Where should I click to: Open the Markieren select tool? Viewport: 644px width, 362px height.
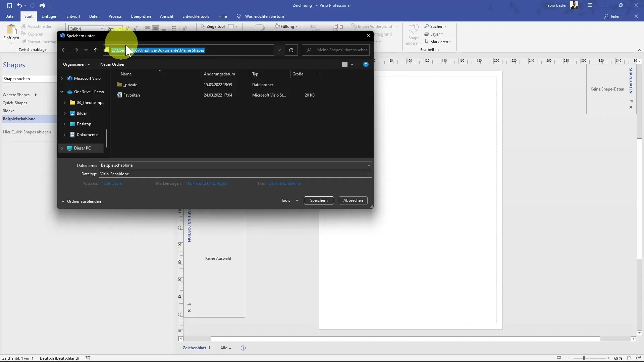tap(438, 42)
